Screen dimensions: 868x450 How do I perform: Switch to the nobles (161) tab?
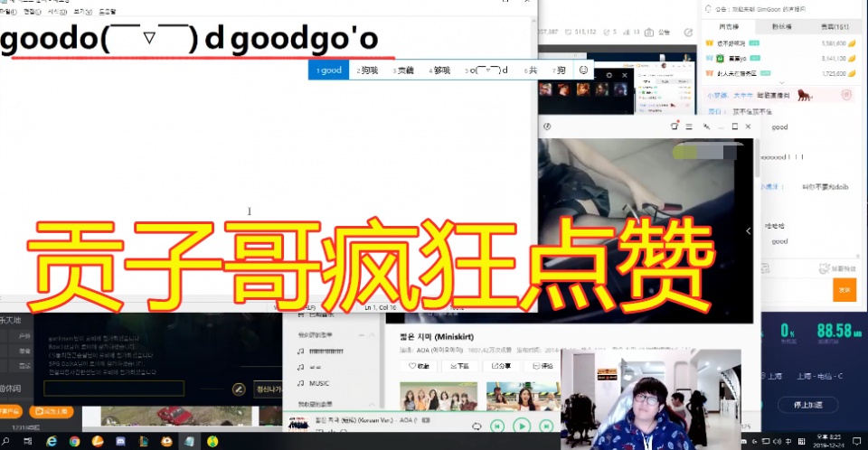point(835,26)
